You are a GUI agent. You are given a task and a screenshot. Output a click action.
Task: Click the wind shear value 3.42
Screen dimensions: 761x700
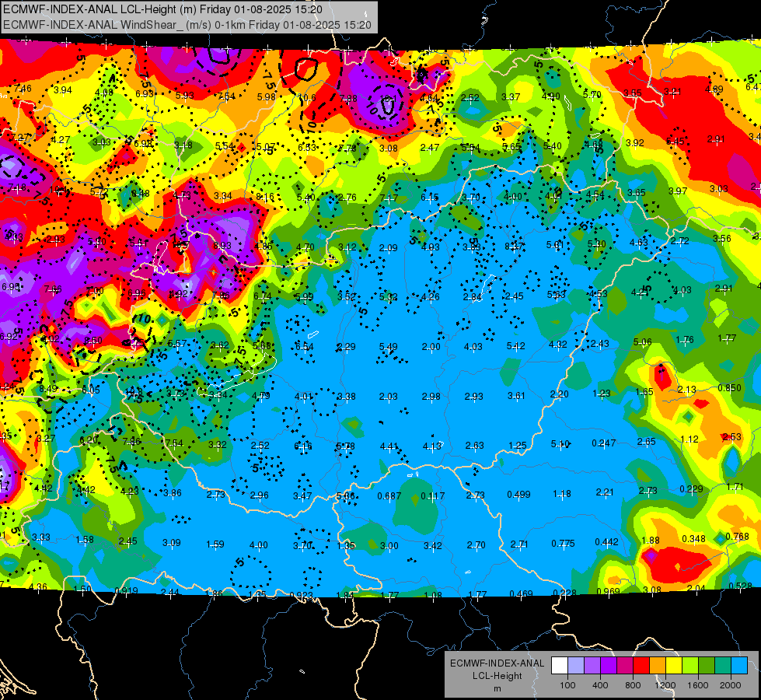[x=432, y=546]
